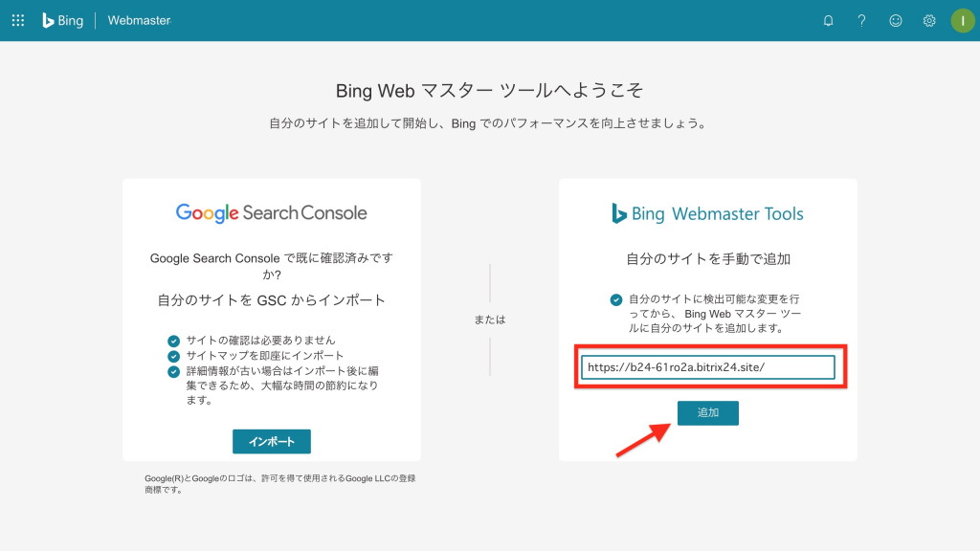Open the feedback smiley icon
This screenshot has height=551, width=980.
click(896, 21)
